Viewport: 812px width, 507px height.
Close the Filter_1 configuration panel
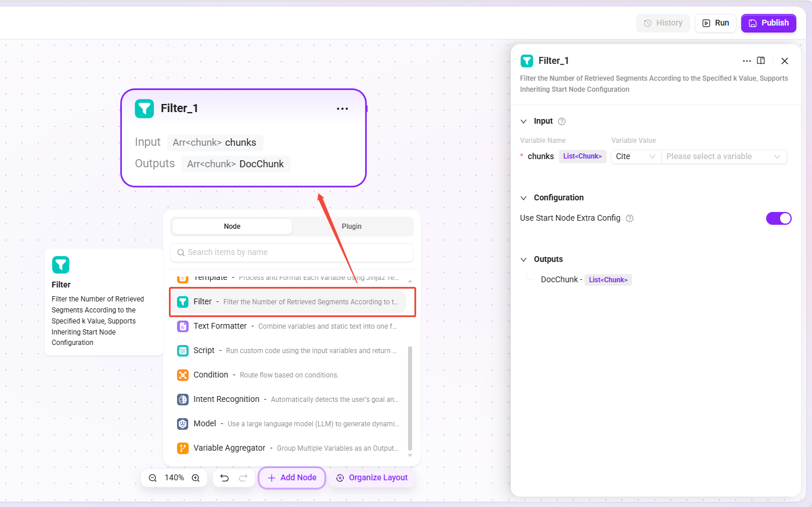[x=785, y=61]
